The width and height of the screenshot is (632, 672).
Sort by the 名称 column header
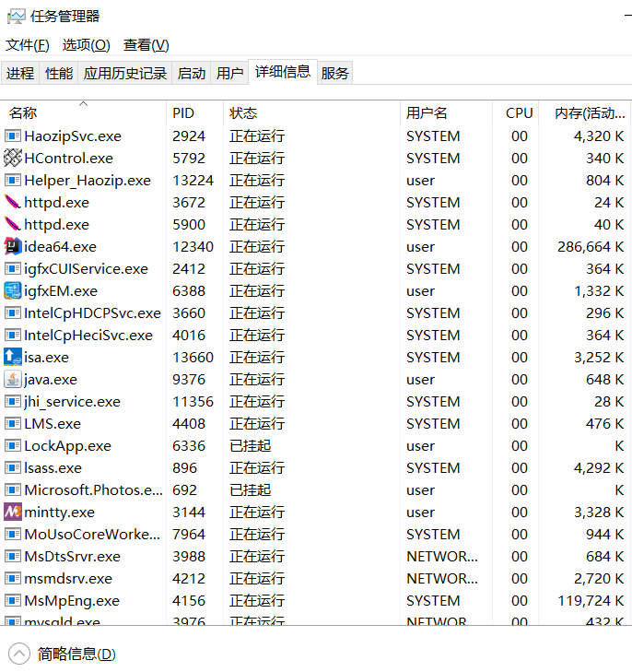click(84, 113)
